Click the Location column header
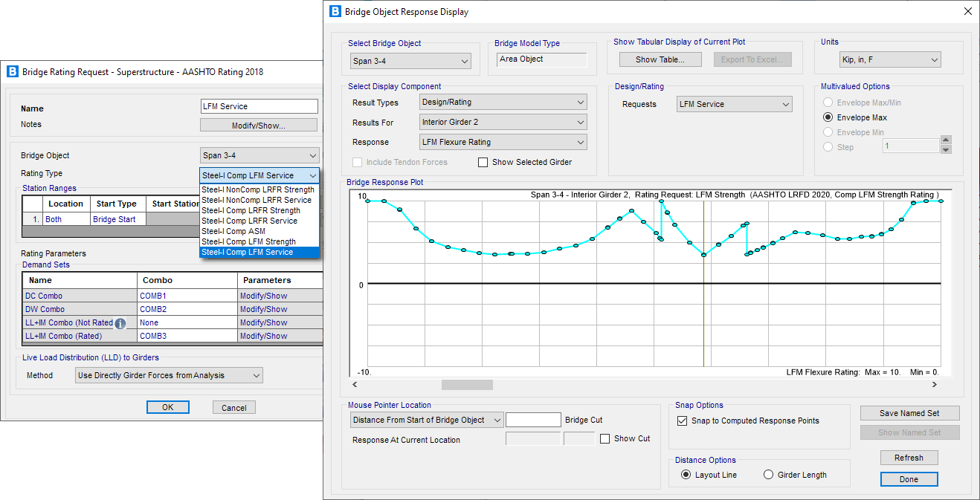980x500 pixels. (66, 204)
